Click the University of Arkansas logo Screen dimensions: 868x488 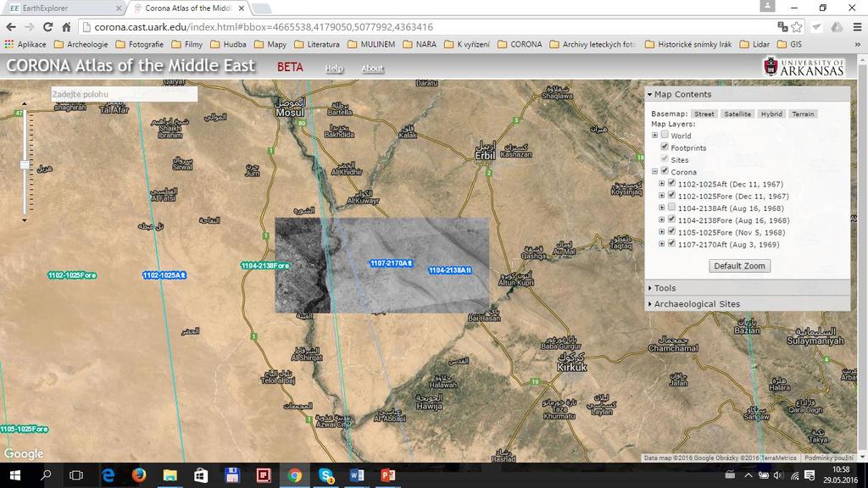click(x=804, y=67)
